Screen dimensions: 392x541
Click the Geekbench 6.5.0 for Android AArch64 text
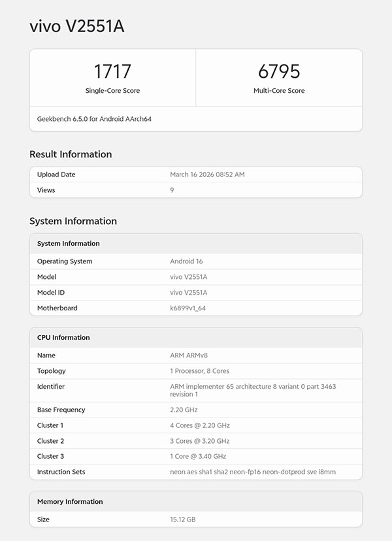coord(95,119)
